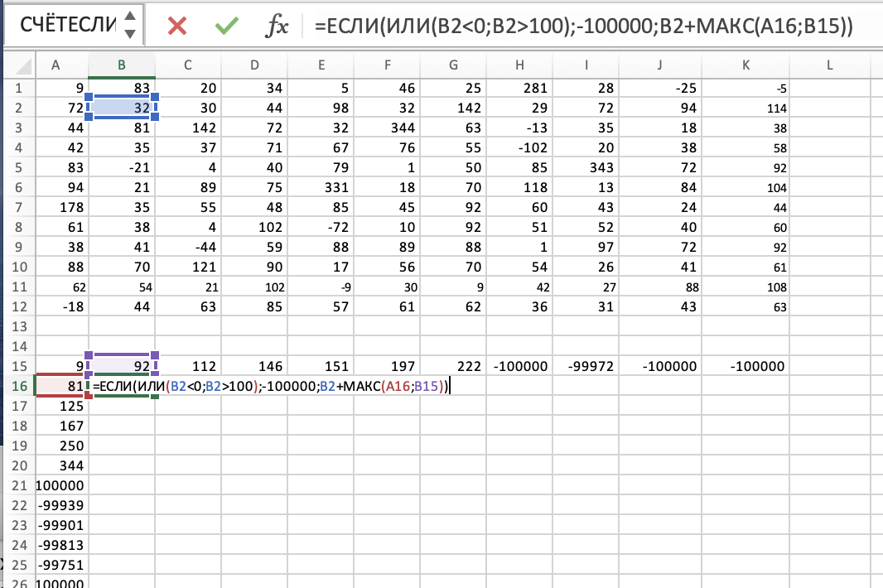
Task: Open the Insert Function fx dialog
Action: [x=277, y=26]
